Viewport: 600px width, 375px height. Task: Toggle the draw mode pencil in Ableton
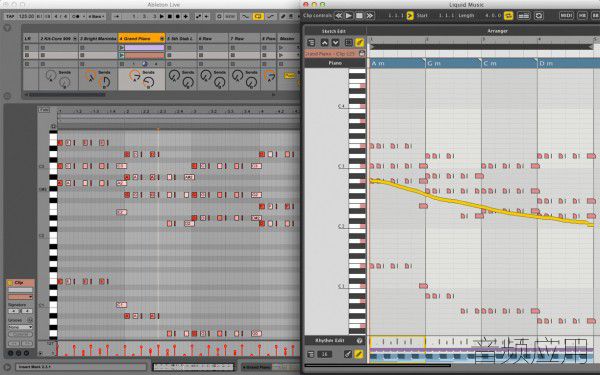point(283,16)
